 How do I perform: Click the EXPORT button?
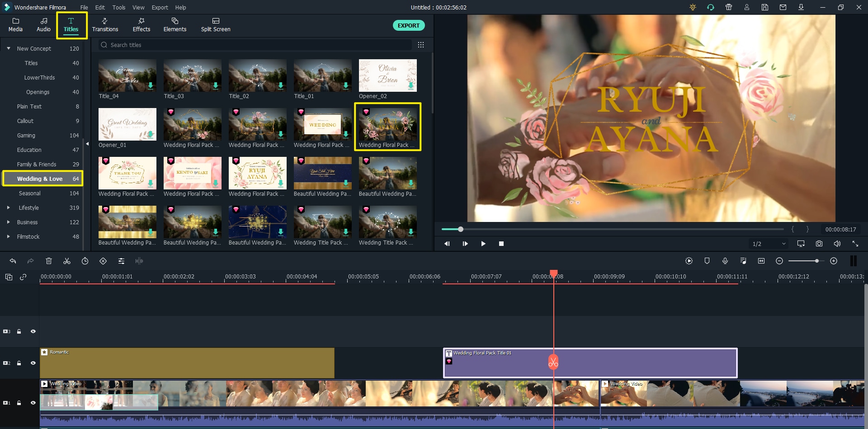pyautogui.click(x=409, y=25)
